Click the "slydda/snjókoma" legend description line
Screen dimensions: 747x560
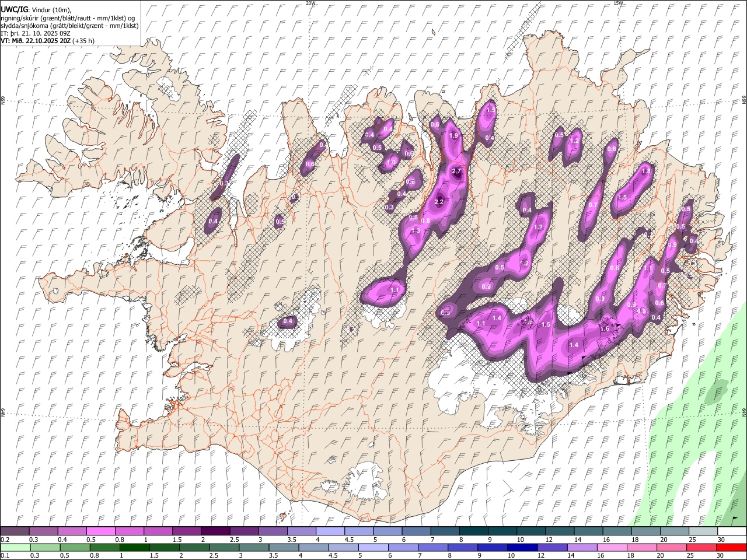69,26
